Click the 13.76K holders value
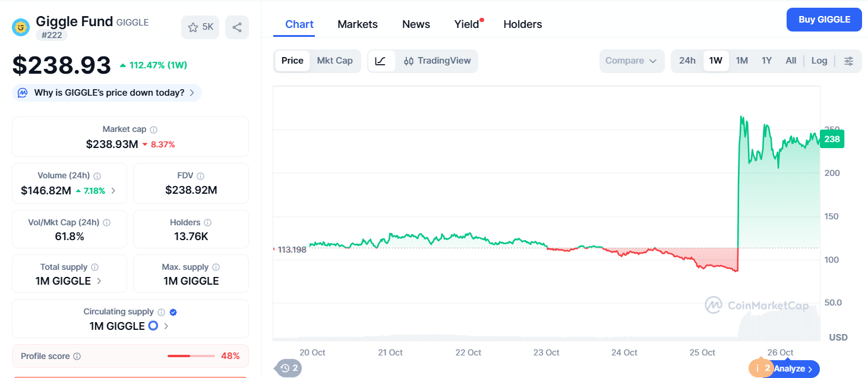The height and width of the screenshot is (378, 868). [191, 237]
